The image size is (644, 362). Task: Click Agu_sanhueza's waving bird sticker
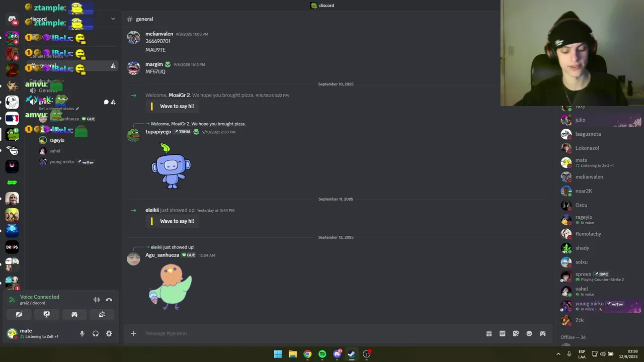[x=171, y=287]
